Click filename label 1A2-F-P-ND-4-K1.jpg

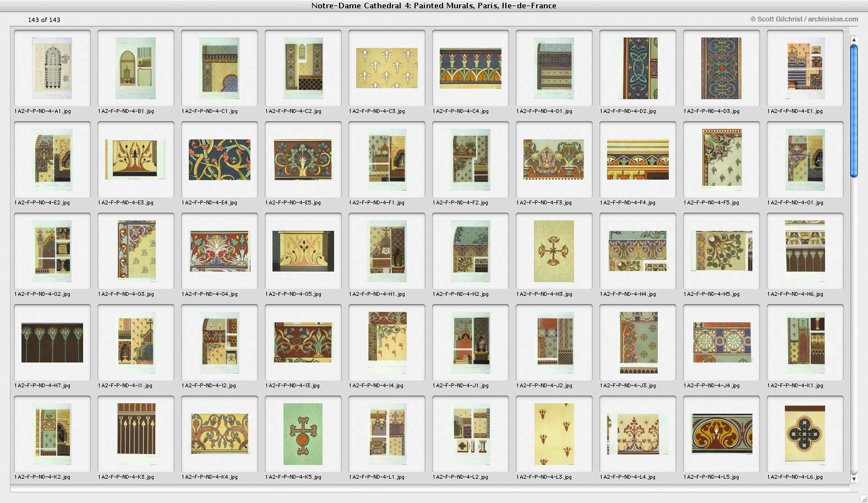pyautogui.click(x=795, y=386)
